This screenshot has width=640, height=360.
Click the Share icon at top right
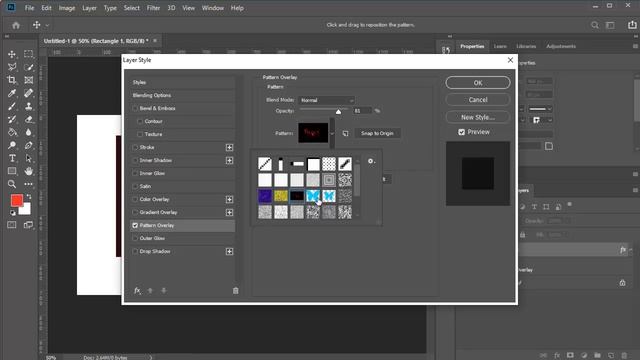pos(632,25)
